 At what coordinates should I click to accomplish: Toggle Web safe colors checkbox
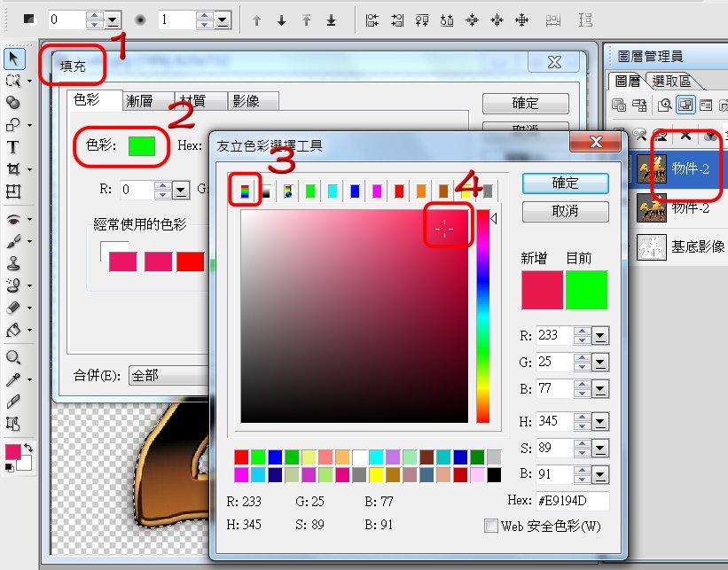490,526
